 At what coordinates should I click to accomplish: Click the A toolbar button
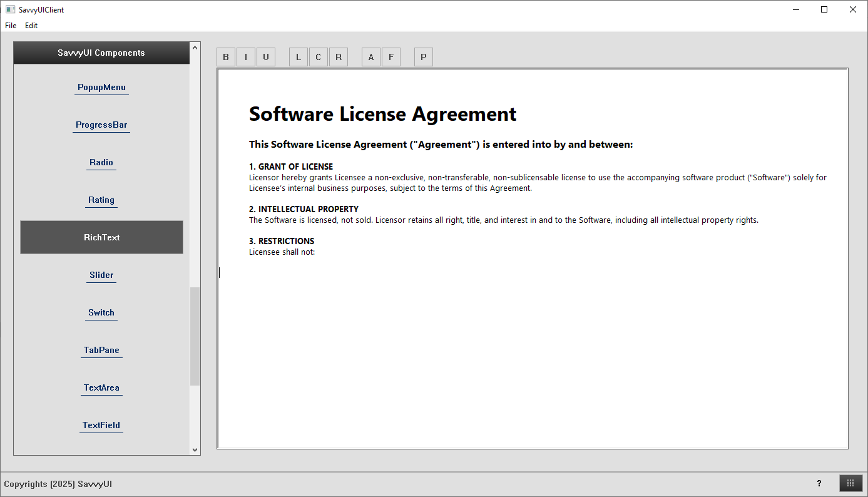(x=371, y=58)
